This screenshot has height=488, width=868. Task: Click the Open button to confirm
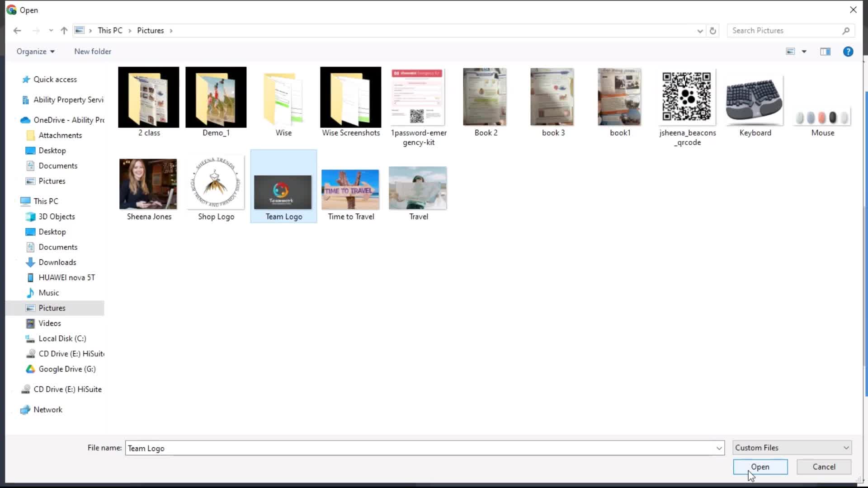tap(760, 467)
